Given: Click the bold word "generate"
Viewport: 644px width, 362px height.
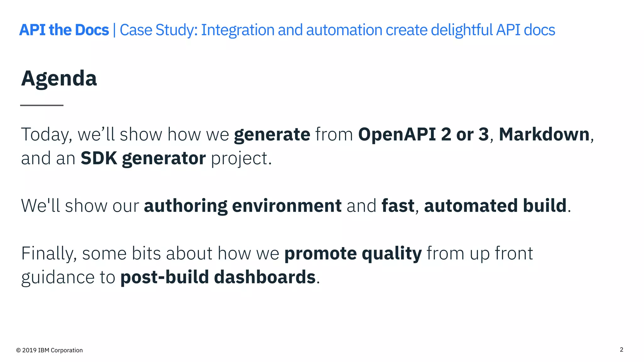Looking at the screenshot, I should [x=272, y=134].
